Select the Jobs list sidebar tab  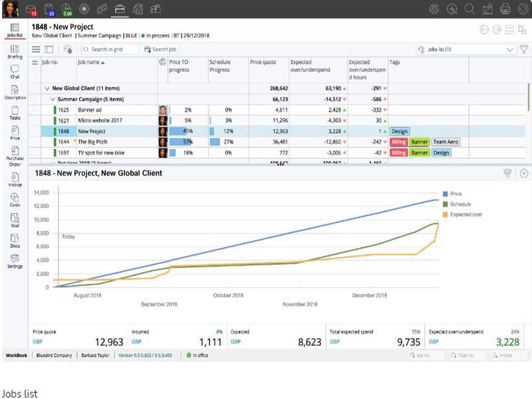[15, 30]
